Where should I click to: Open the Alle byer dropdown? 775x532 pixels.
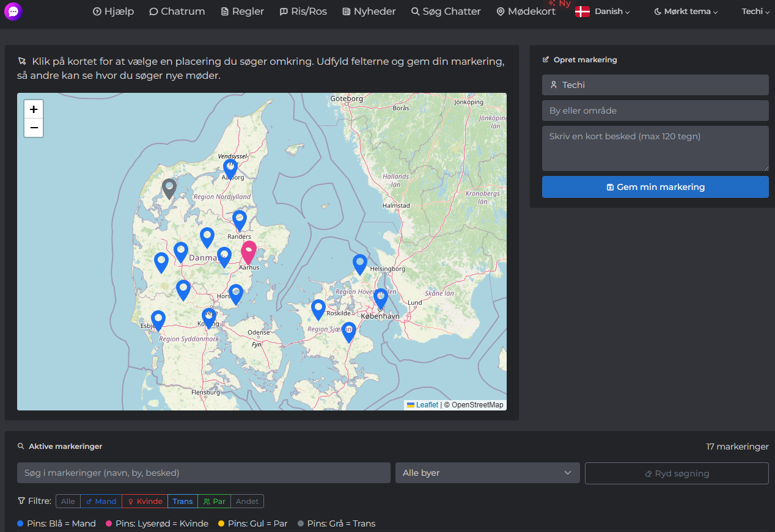coord(487,473)
